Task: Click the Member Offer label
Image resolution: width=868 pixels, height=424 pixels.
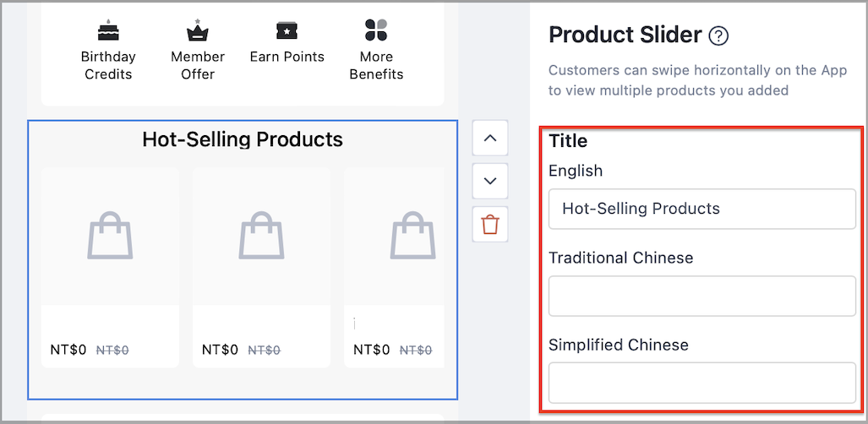Action: (x=198, y=65)
